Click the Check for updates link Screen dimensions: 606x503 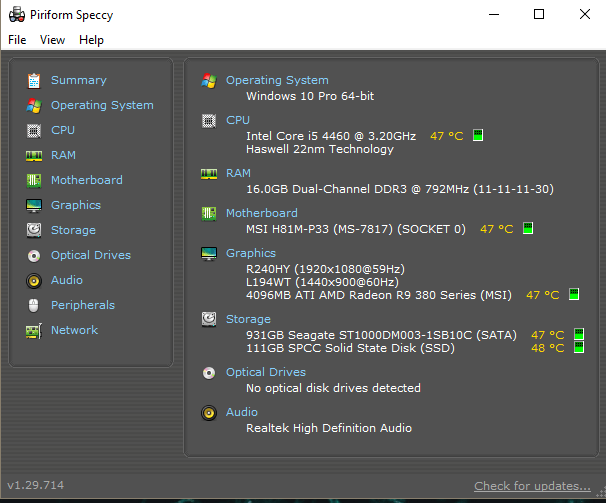point(532,486)
